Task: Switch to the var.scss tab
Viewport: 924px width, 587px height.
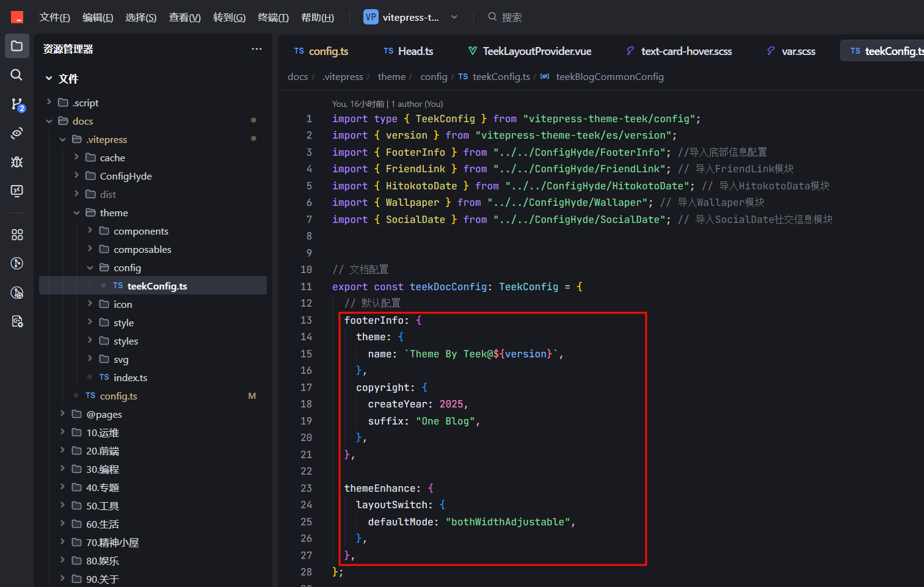Action: click(791, 51)
